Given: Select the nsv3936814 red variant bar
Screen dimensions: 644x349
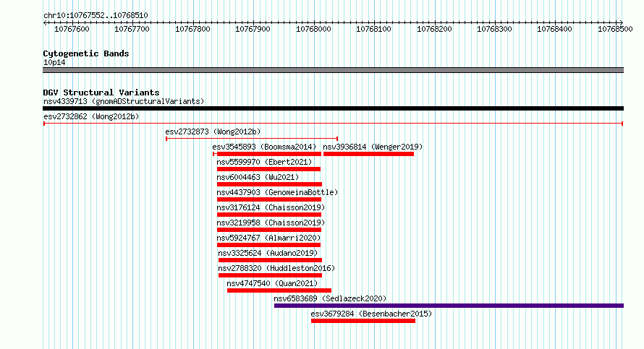Looking at the screenshot, I should (368, 154).
